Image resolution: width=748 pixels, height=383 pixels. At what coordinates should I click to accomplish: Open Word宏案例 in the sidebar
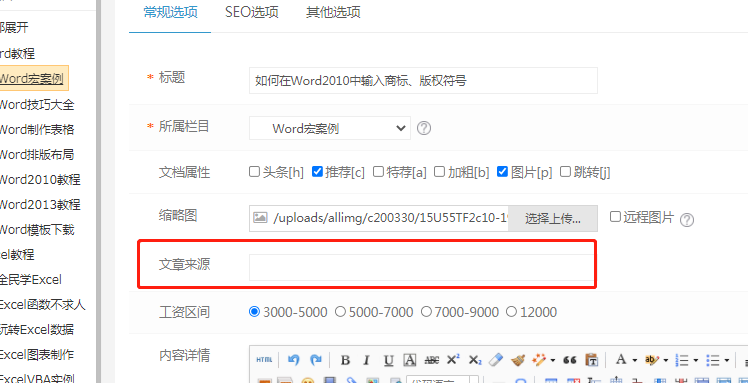pyautogui.click(x=32, y=78)
